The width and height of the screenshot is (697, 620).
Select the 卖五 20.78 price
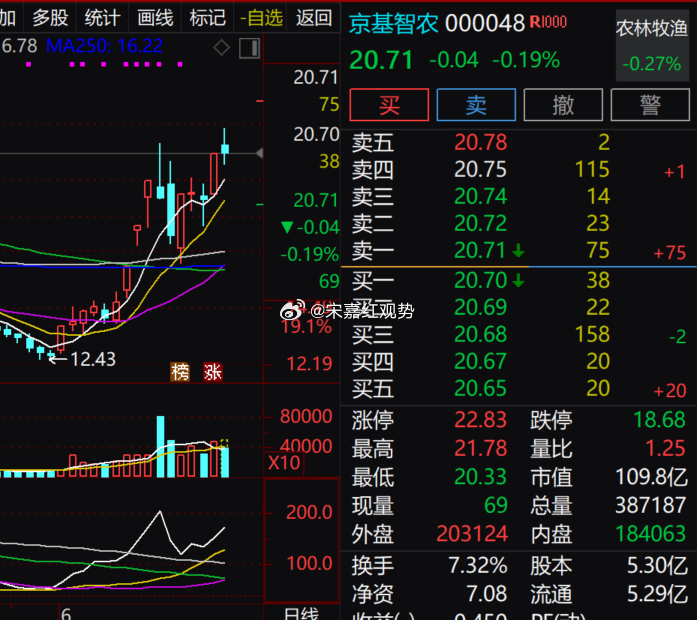(x=481, y=143)
